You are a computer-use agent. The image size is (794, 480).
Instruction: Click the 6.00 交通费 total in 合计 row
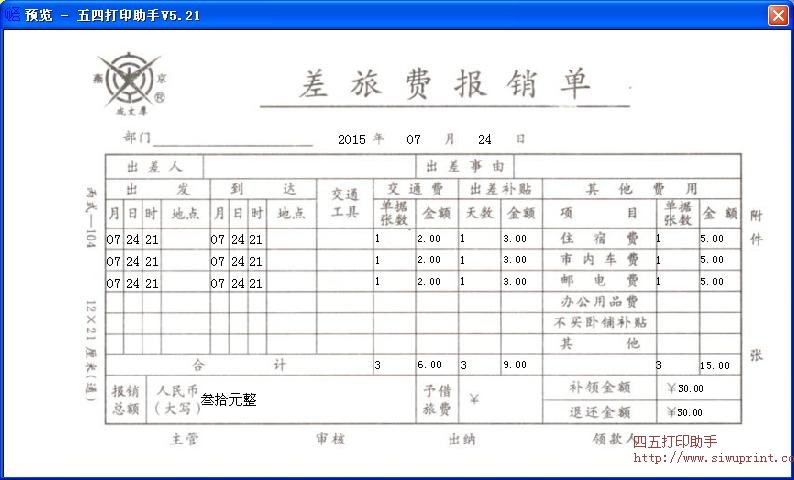click(x=429, y=365)
